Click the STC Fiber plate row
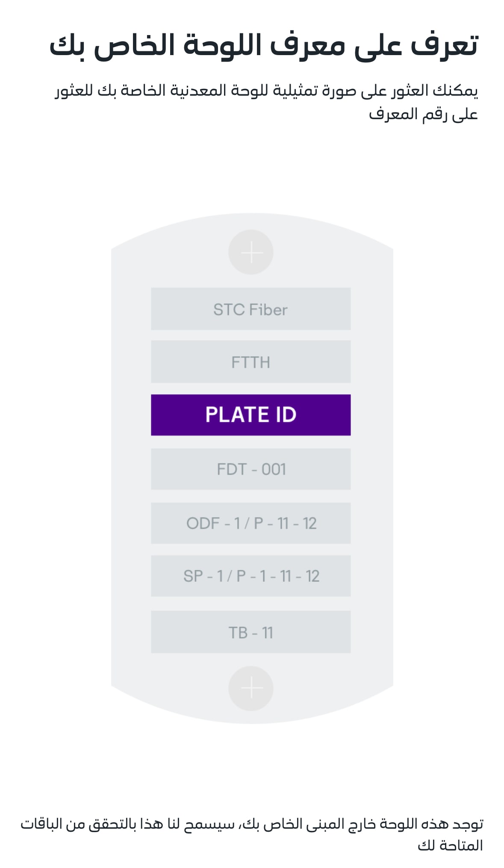Image resolution: width=504 pixels, height=868 pixels. [251, 309]
